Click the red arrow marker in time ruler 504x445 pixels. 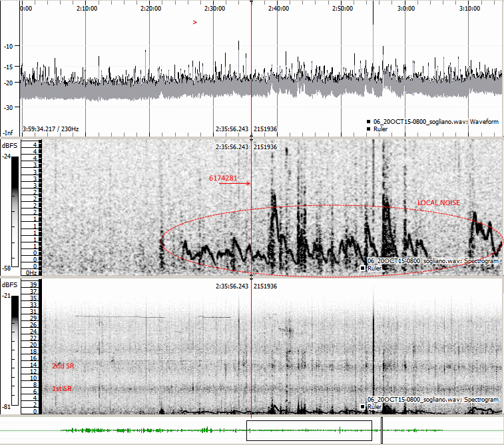[x=195, y=23]
